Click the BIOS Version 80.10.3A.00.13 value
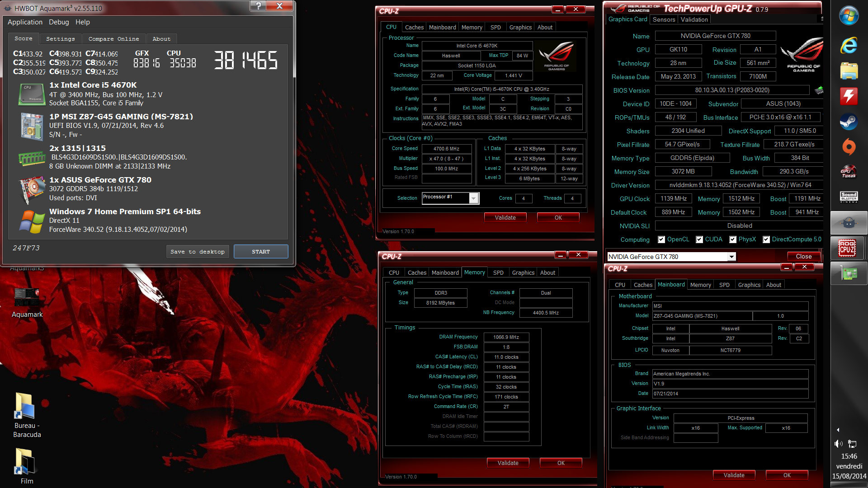 (732, 90)
